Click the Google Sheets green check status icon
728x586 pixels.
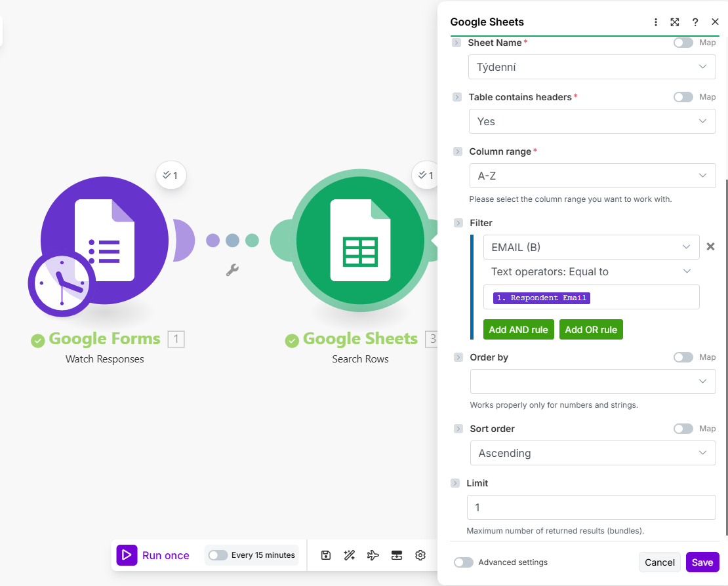pos(292,341)
